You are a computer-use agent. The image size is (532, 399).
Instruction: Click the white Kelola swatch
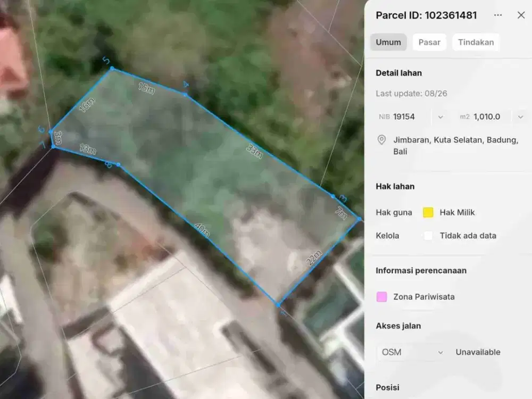(x=428, y=236)
